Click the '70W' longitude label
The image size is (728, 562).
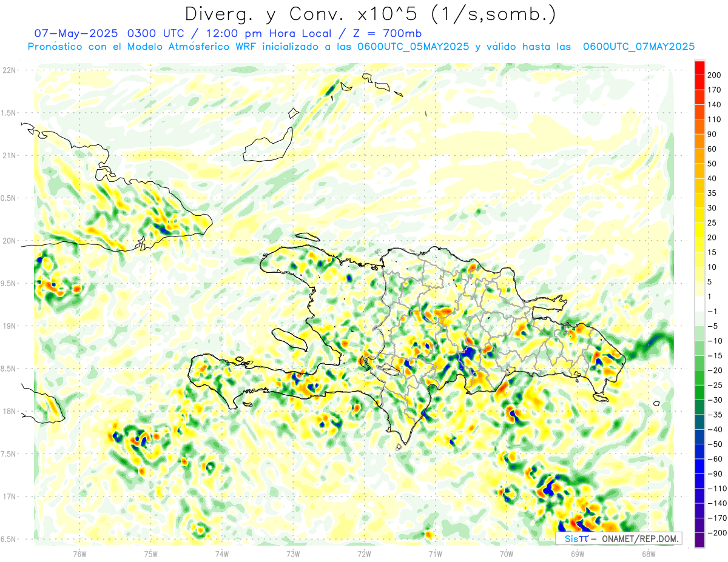507,554
